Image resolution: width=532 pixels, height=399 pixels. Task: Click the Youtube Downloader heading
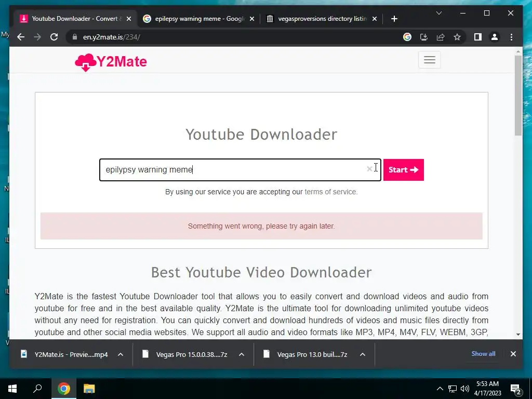[261, 135]
